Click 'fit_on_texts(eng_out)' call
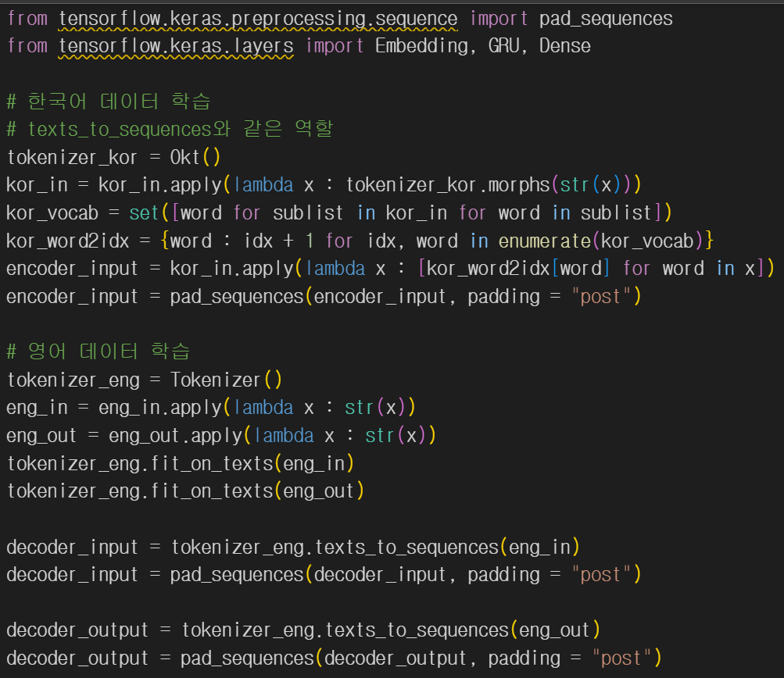This screenshot has height=678, width=784. tap(257, 491)
